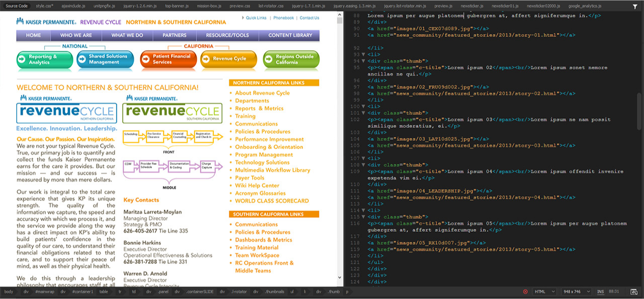Viewport: 644px width, 299px height.
Task: Click HOME in the page navigation bar
Action: pyautogui.click(x=34, y=35)
